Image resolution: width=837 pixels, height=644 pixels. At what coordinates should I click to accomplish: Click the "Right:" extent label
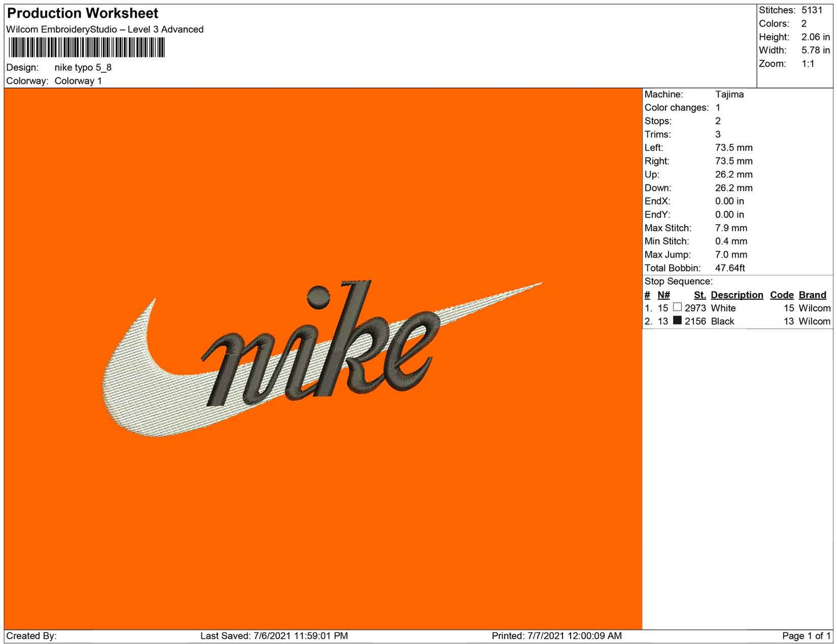[657, 161]
